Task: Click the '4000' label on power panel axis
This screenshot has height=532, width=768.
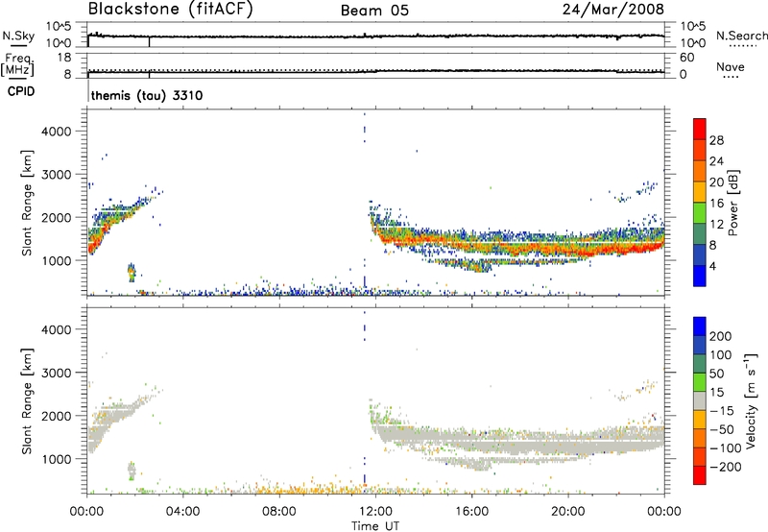Action: (x=56, y=132)
